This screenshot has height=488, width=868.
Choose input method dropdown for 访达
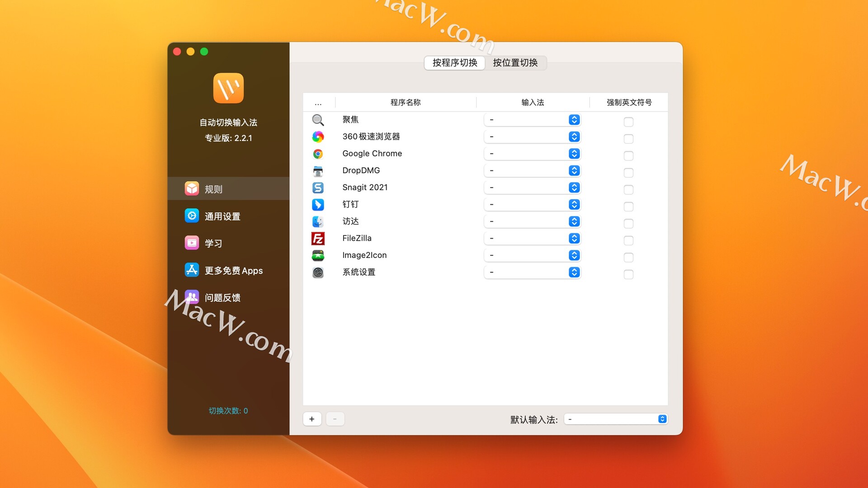point(532,221)
